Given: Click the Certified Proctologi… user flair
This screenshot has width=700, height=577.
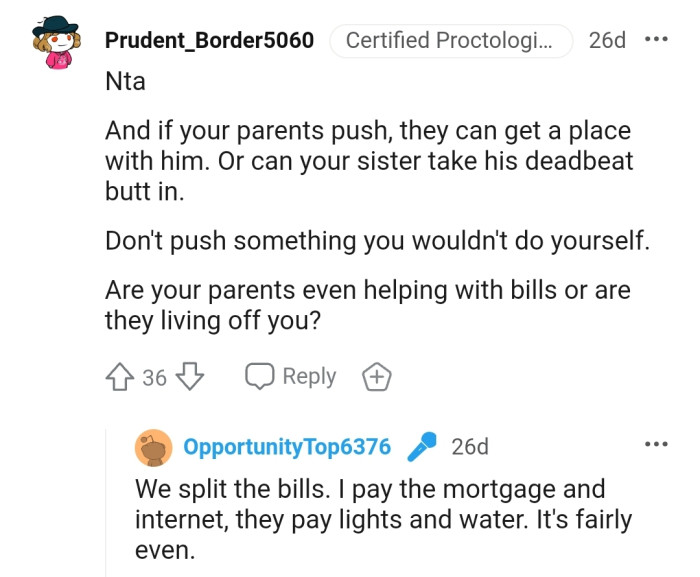Looking at the screenshot, I should 451,41.
